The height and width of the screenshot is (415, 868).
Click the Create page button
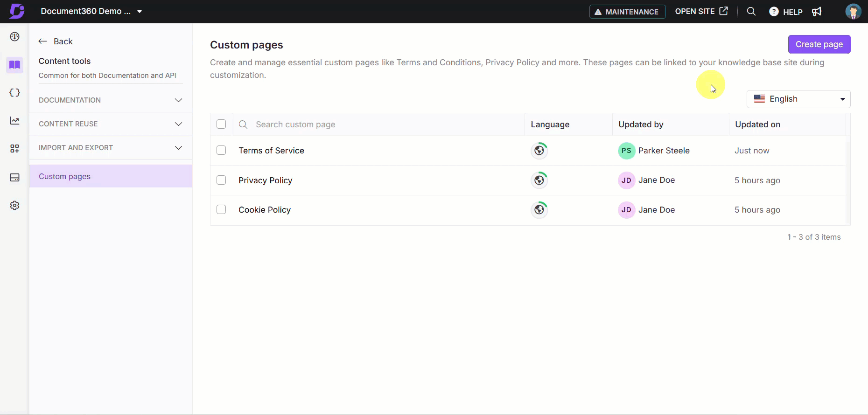point(819,44)
